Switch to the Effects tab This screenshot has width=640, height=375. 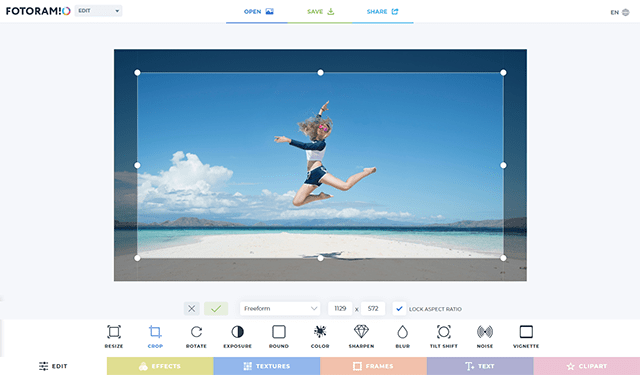point(160,366)
